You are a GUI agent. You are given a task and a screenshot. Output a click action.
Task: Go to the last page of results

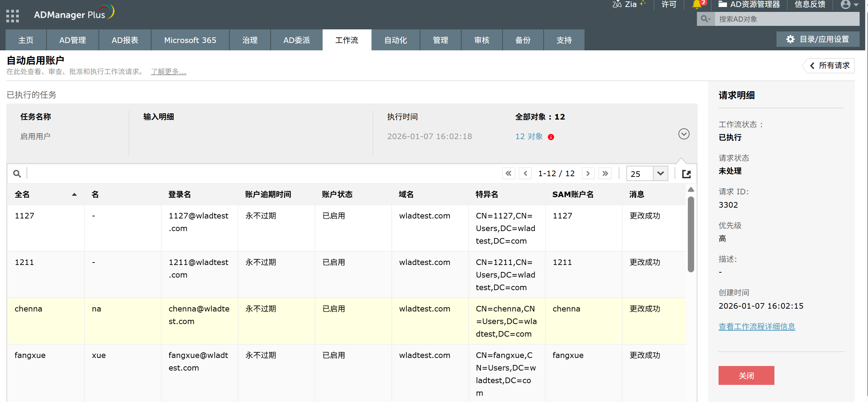[x=605, y=174]
